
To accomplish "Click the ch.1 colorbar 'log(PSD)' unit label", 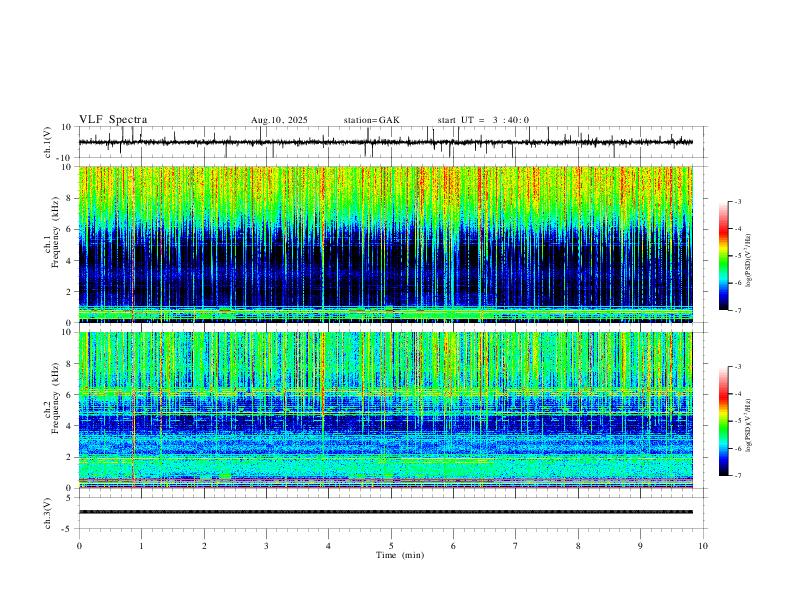I will pyautogui.click(x=749, y=261).
